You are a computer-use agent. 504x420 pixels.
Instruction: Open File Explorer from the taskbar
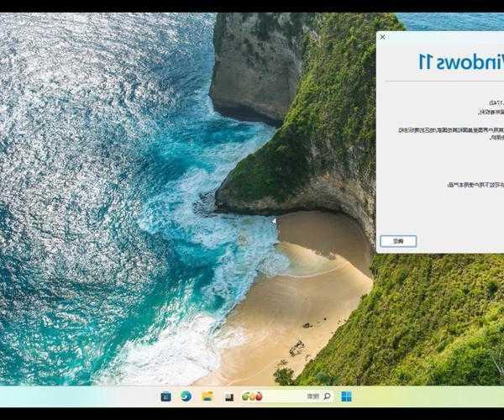[207, 396]
